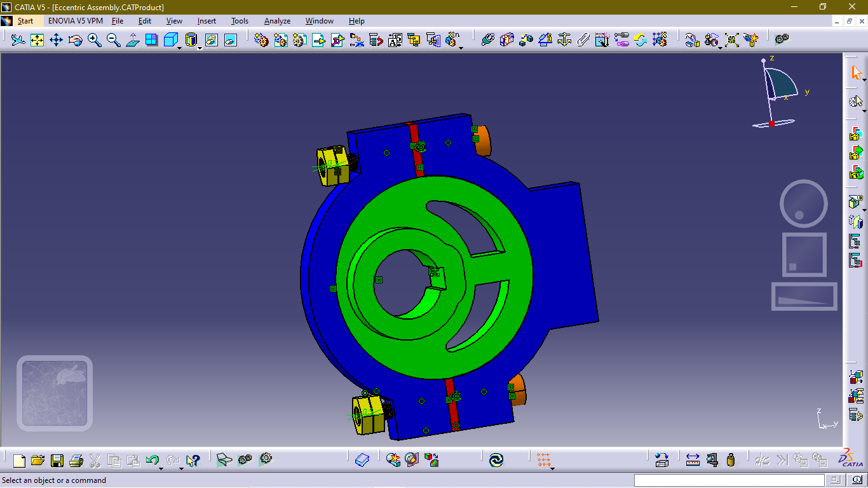Image resolution: width=868 pixels, height=488 pixels.
Task: Select the Rotate view tool
Action: tap(76, 39)
